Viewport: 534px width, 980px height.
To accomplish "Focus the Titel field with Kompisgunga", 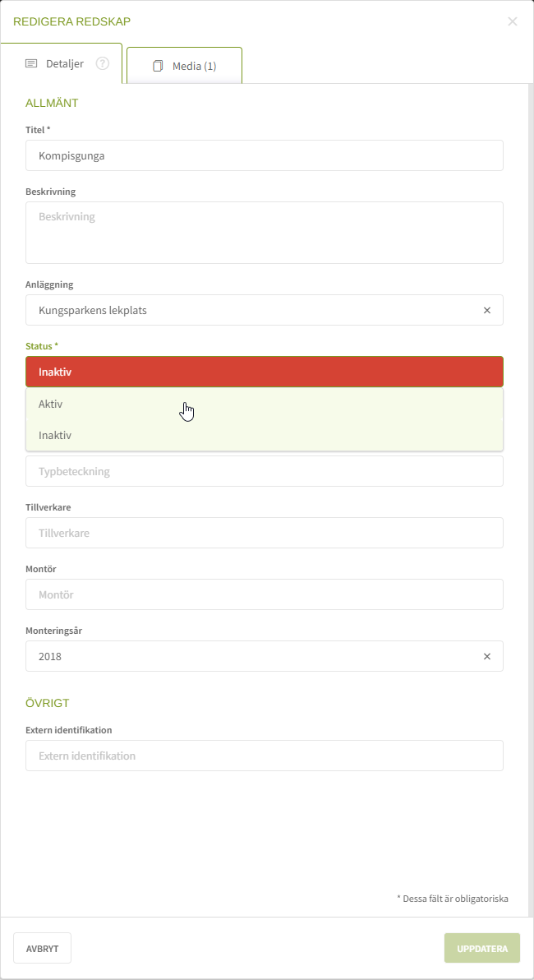I will click(x=264, y=155).
